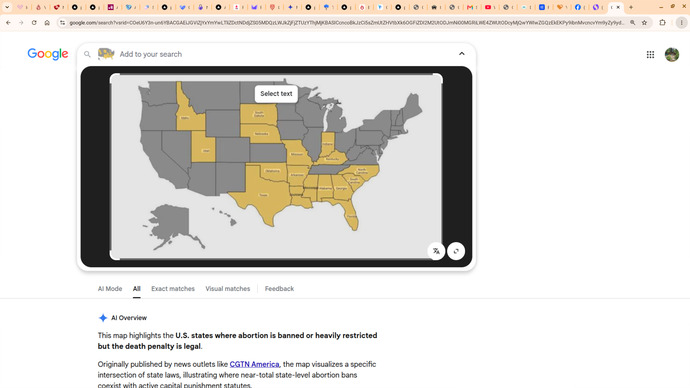Click the round icon beside Translate

tap(456, 251)
